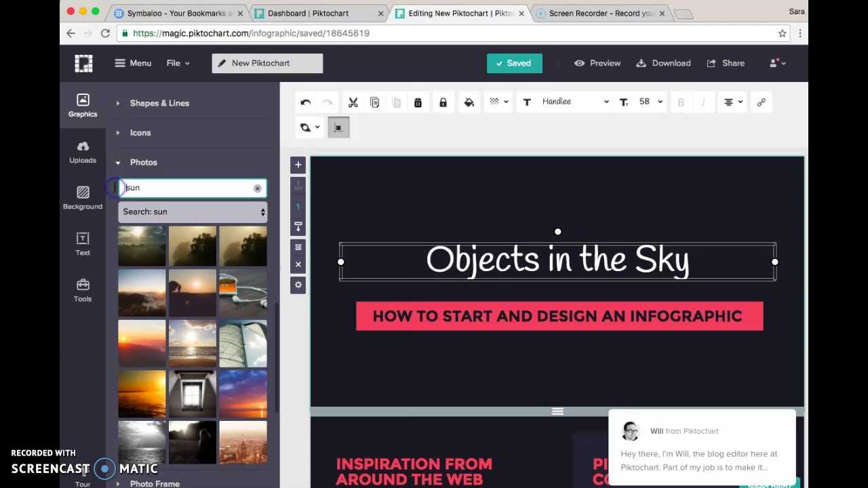Toggle italic formatting

[x=703, y=102]
